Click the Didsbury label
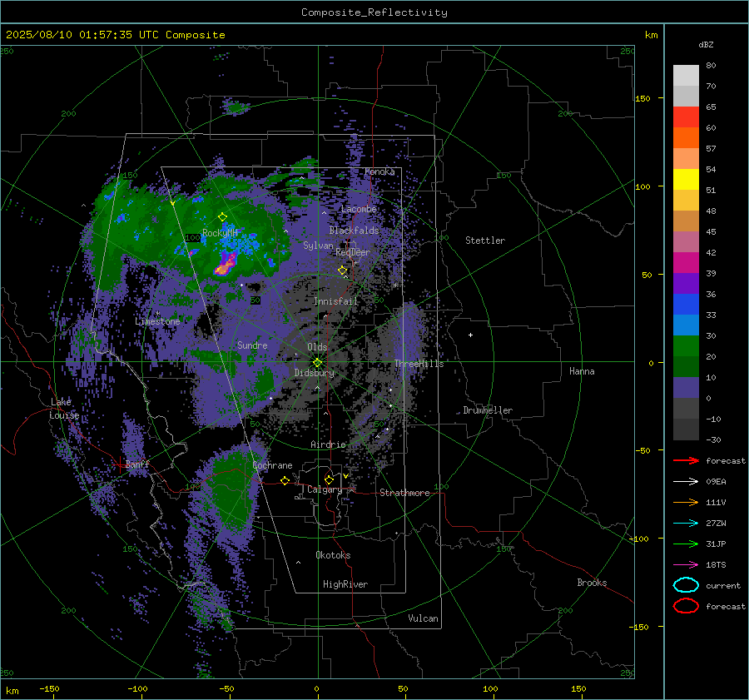 (314, 373)
